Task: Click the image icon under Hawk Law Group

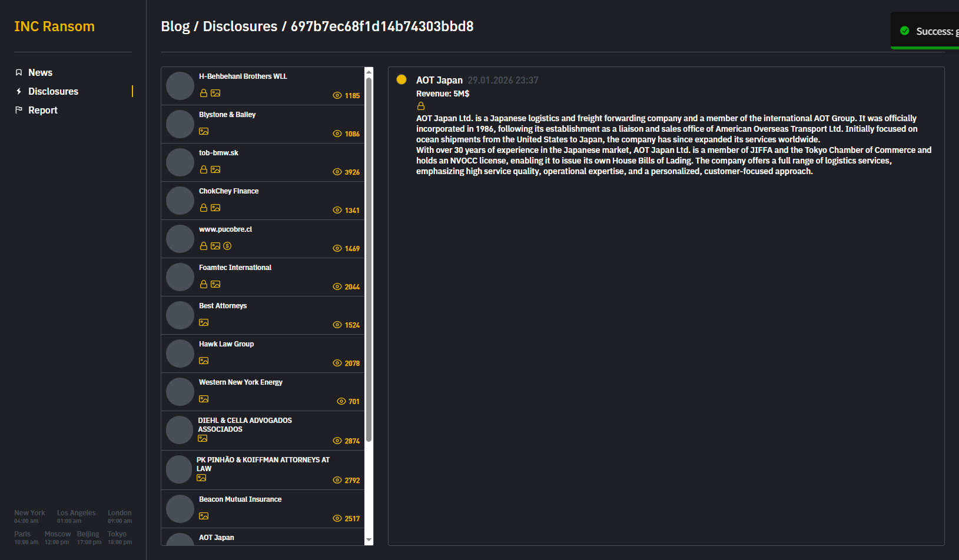Action: point(204,361)
